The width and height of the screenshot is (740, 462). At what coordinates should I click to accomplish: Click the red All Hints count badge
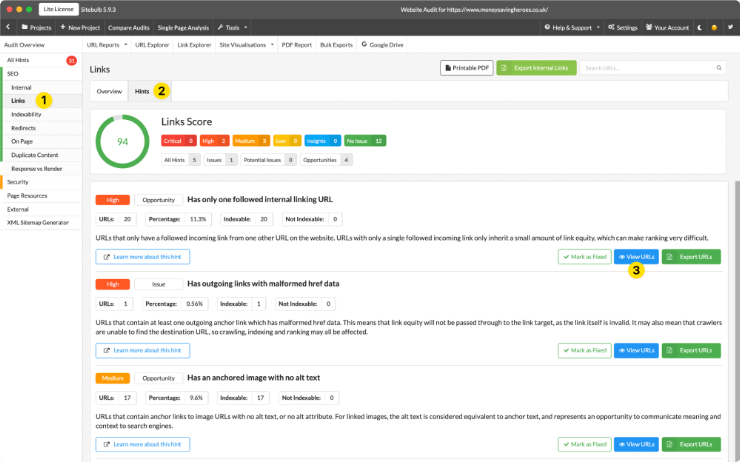coord(71,60)
